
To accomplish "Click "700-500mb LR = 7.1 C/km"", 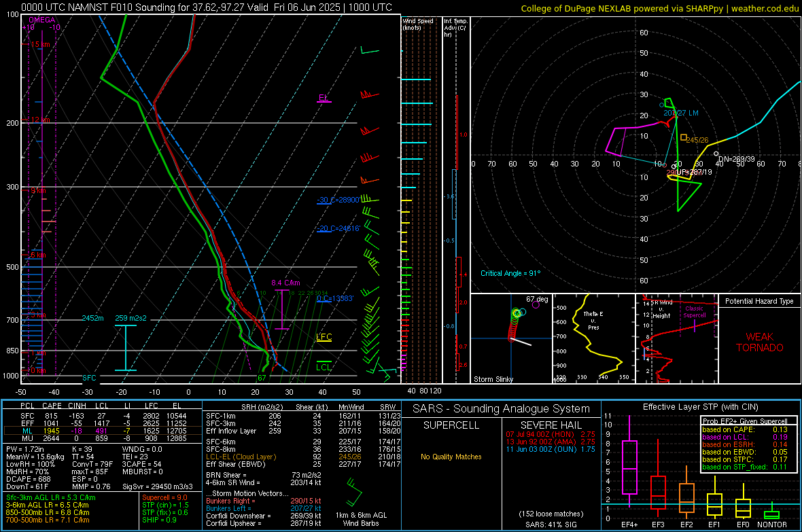I will pyautogui.click(x=48, y=520).
